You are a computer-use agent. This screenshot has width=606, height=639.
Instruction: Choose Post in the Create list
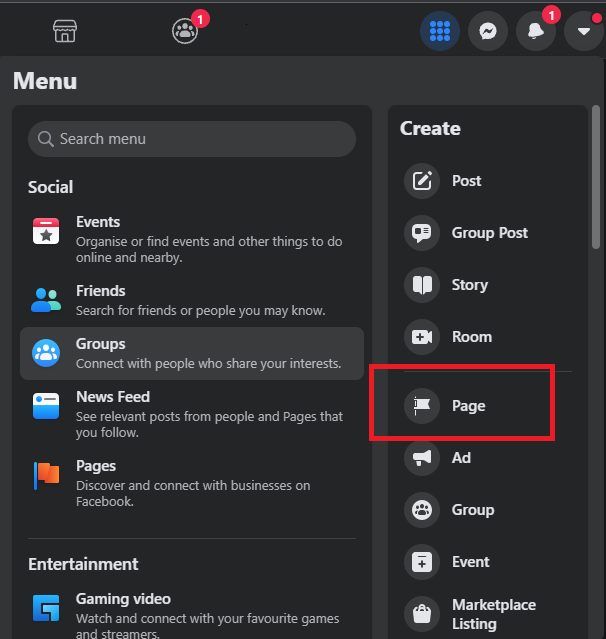click(x=487, y=181)
